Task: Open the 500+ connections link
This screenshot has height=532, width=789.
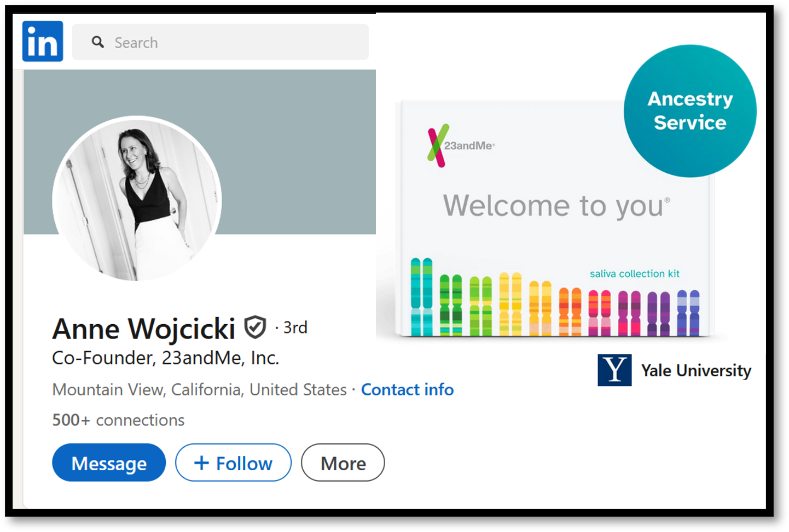Action: point(118,420)
